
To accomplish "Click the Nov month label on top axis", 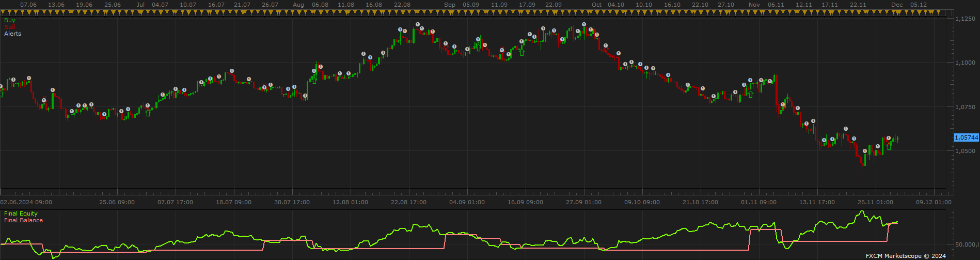I will tap(754, 5).
